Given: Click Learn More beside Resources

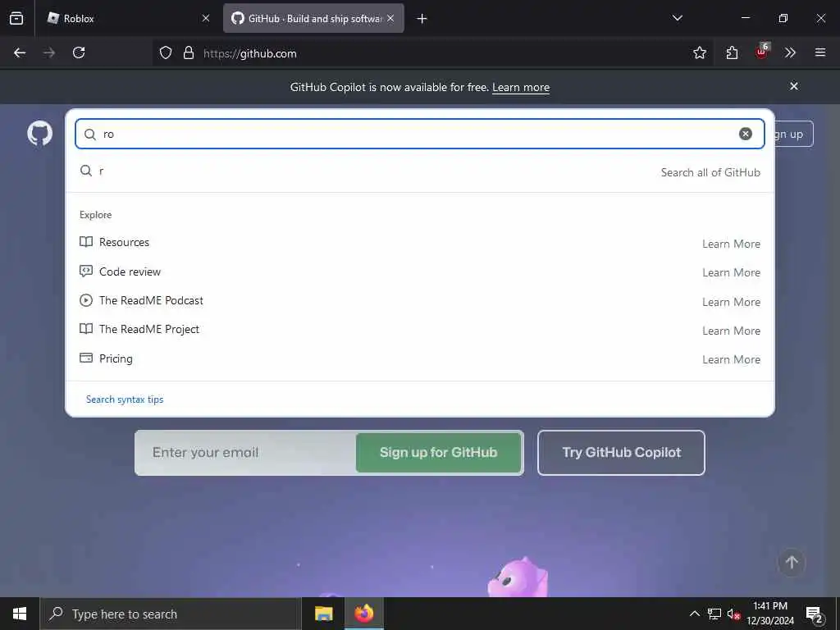Looking at the screenshot, I should coord(731,244).
